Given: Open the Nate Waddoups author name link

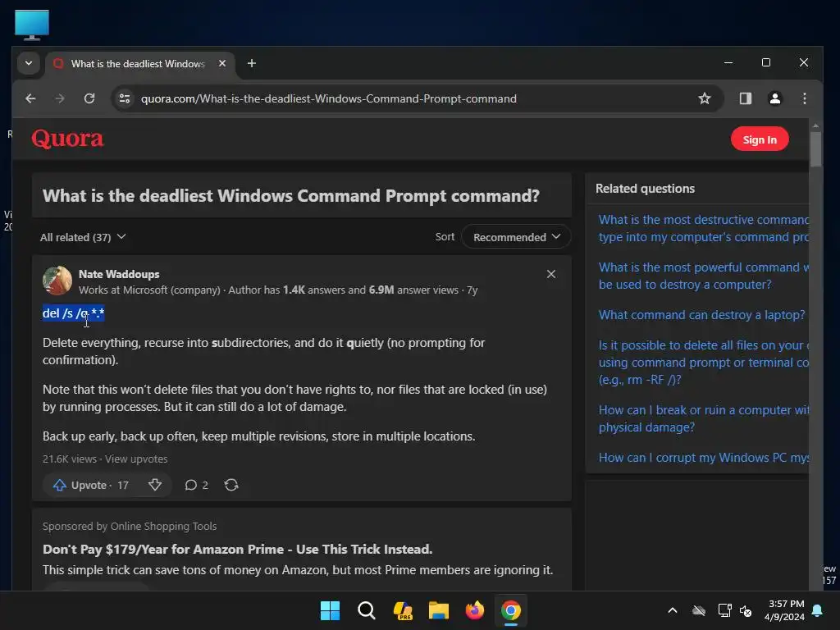Looking at the screenshot, I should pos(119,274).
